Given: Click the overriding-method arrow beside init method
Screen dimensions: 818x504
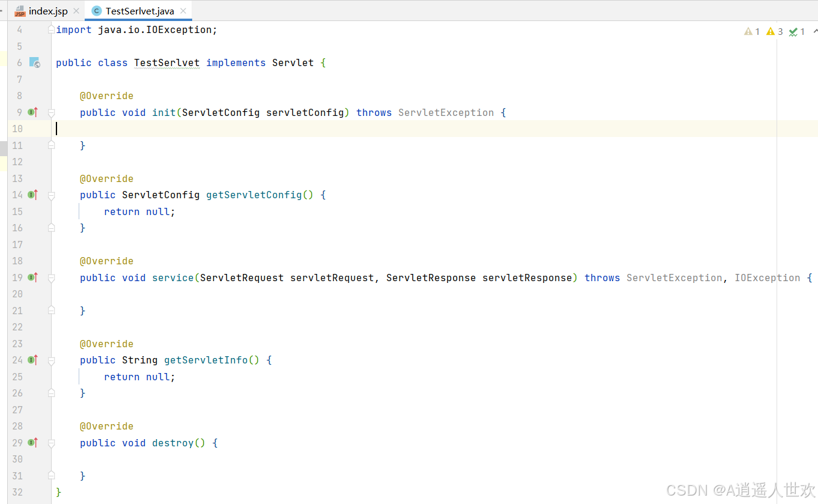Looking at the screenshot, I should coord(32,112).
